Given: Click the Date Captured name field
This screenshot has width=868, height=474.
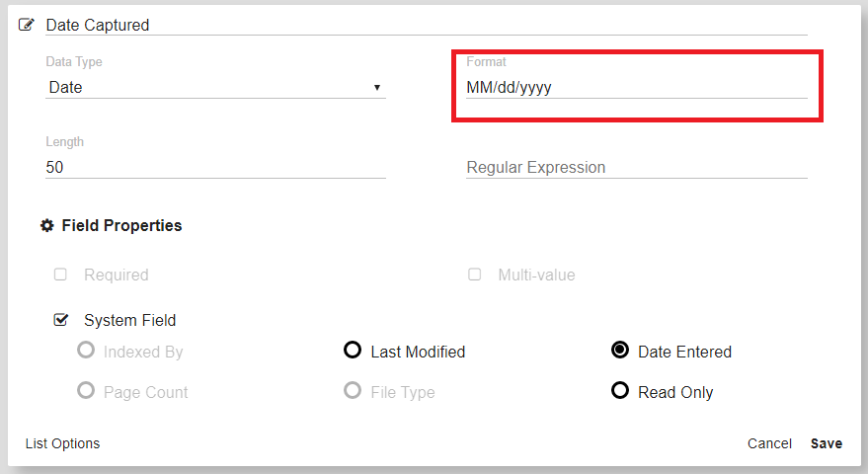Looking at the screenshot, I should (x=425, y=26).
